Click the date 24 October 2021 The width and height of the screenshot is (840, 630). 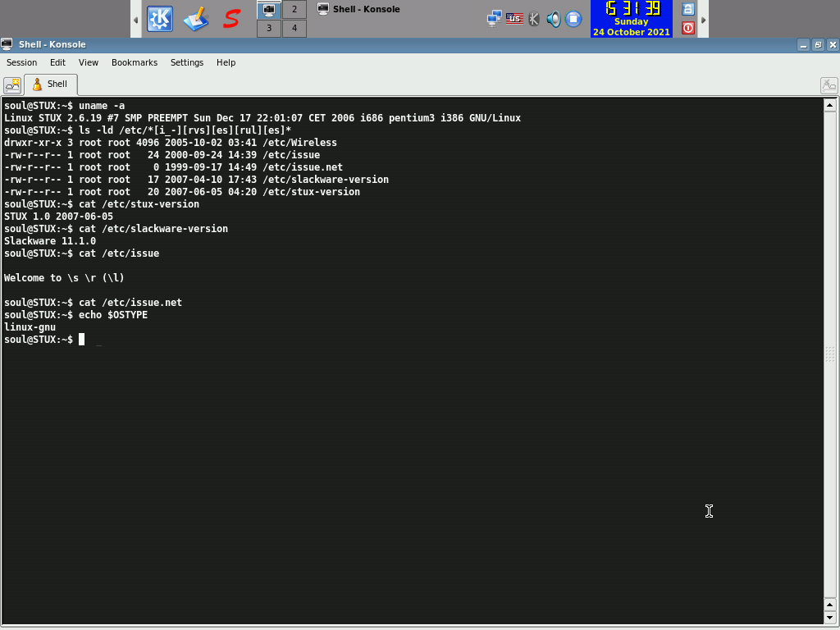[632, 32]
